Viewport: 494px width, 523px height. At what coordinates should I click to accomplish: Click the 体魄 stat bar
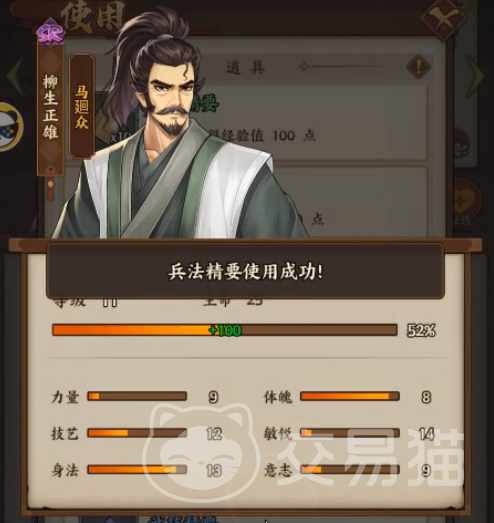pyautogui.click(x=350, y=396)
